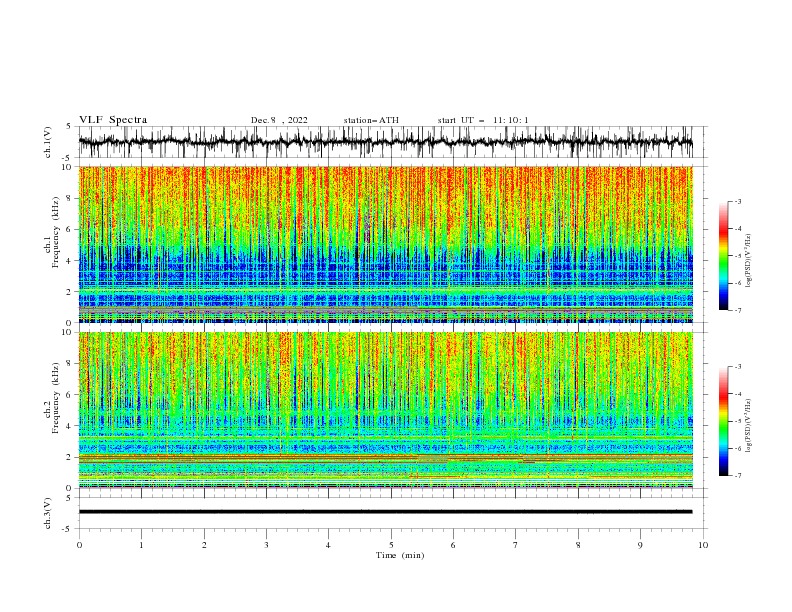Click the time axis tick label '10'

tap(703, 545)
